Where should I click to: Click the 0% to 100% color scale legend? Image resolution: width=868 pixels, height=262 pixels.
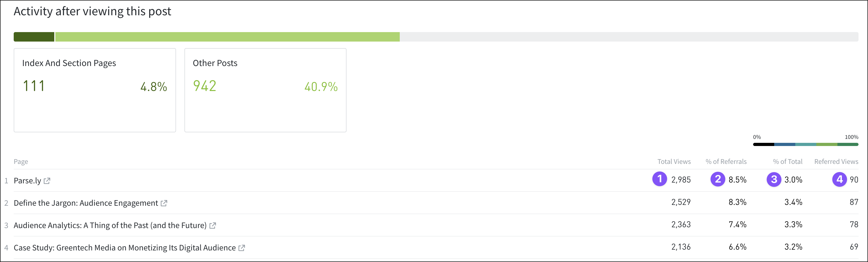point(805,145)
